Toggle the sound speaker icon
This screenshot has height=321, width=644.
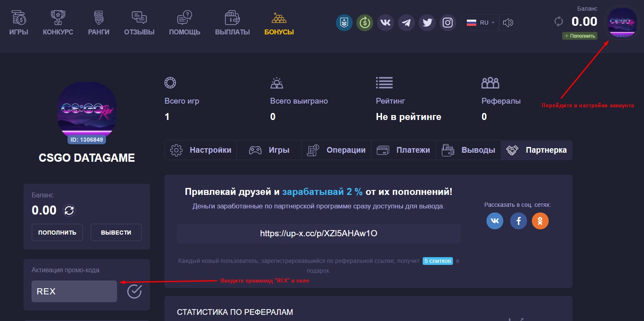(x=508, y=23)
